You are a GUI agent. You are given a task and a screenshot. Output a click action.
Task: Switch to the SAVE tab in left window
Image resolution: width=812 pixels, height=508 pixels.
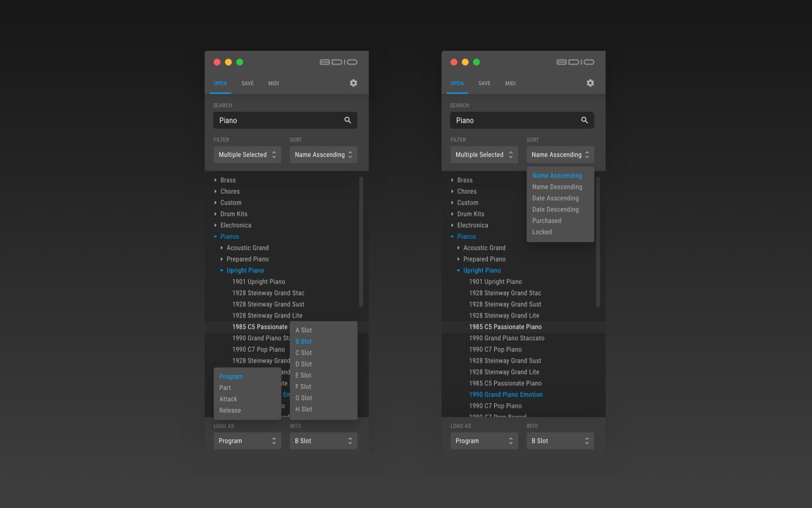tap(247, 83)
